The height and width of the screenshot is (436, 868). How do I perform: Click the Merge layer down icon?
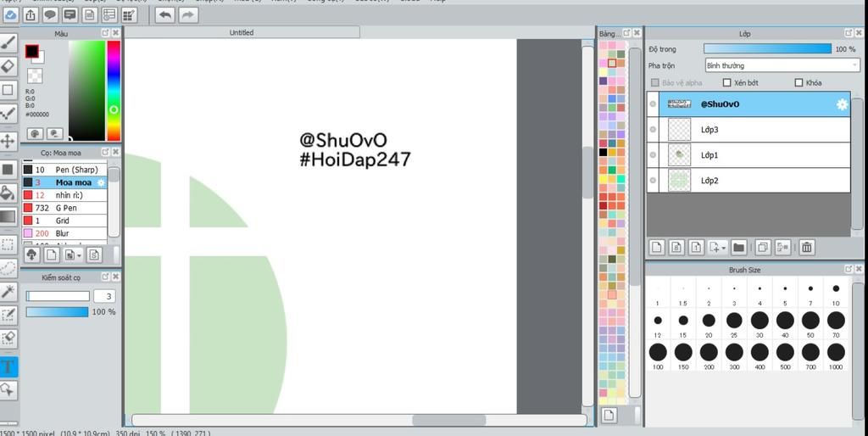point(782,247)
